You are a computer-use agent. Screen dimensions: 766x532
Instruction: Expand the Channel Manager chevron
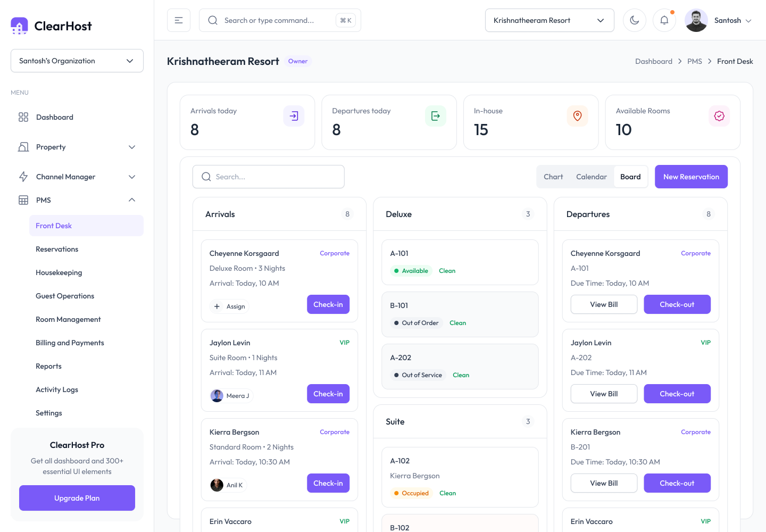tap(132, 177)
